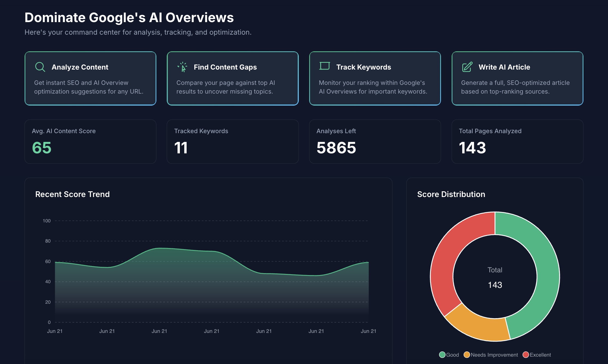
Task: Click the Tracked Keywords value 11
Action: coord(181,148)
